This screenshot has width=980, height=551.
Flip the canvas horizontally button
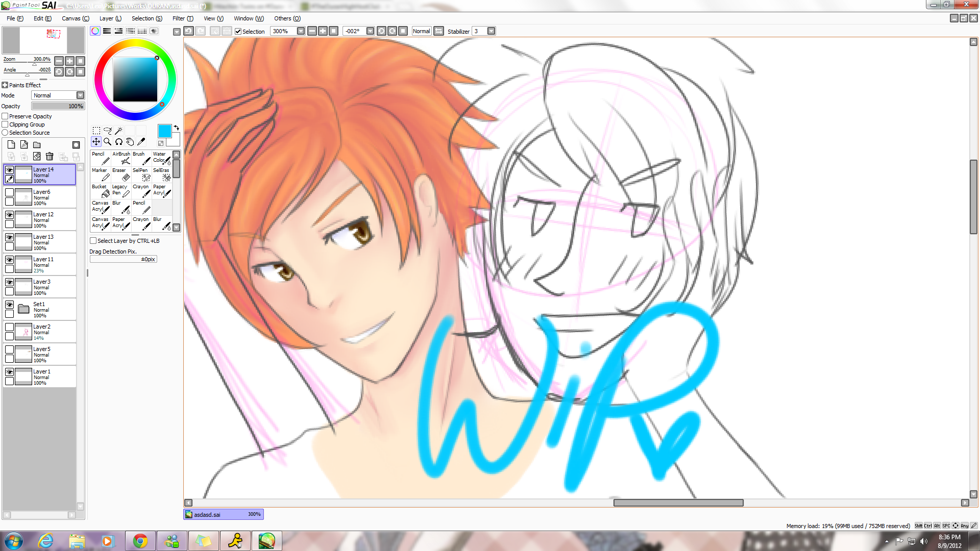click(x=439, y=31)
